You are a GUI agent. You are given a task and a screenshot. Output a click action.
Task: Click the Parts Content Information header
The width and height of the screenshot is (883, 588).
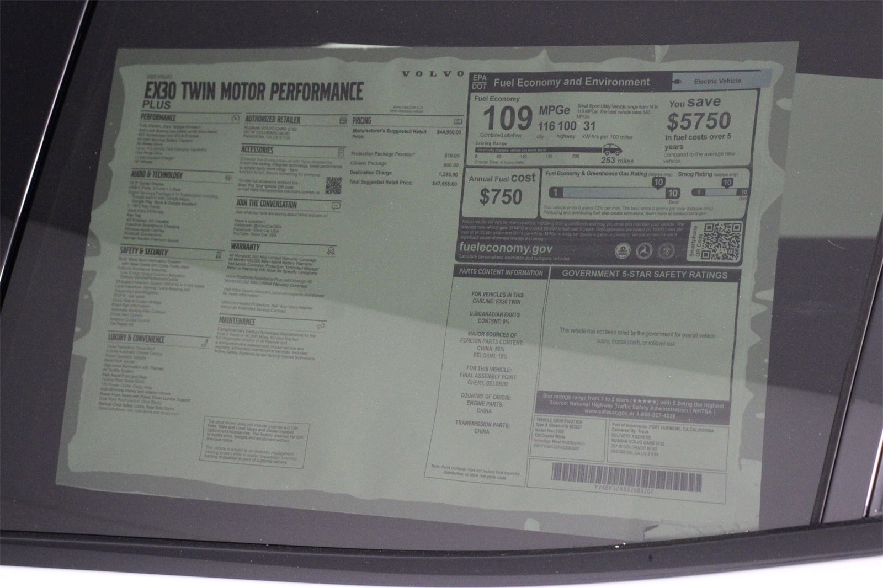click(501, 272)
